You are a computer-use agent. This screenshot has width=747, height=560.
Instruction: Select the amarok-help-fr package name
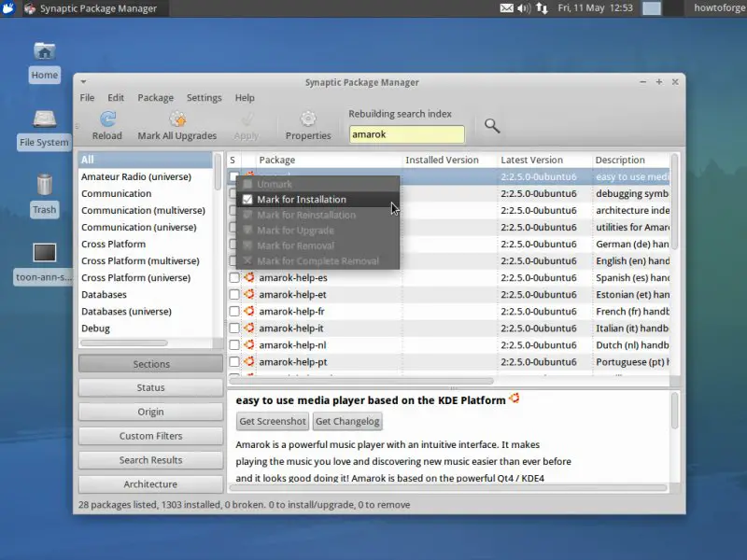pos(291,312)
